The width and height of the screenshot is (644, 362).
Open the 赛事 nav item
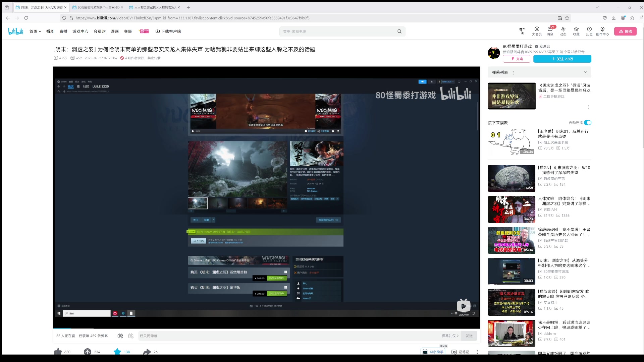coord(128,32)
